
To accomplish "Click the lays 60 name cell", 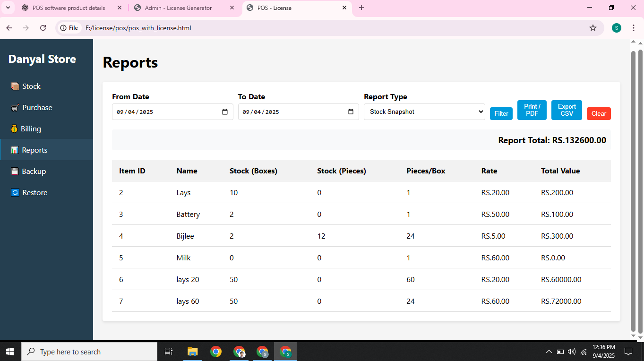I will pyautogui.click(x=188, y=301).
